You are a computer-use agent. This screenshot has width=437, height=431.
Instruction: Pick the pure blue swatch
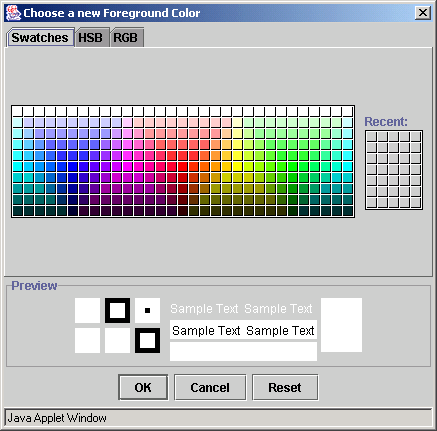pyautogui.click(x=72, y=166)
